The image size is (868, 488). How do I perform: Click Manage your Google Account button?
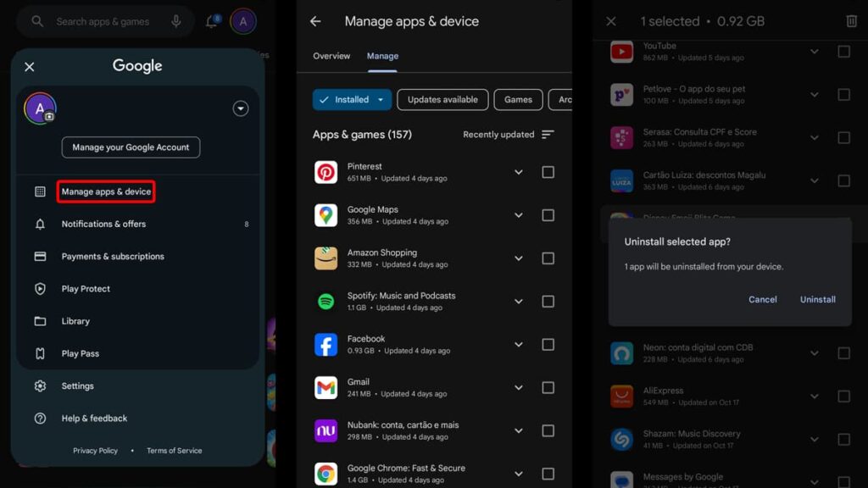[x=131, y=147]
